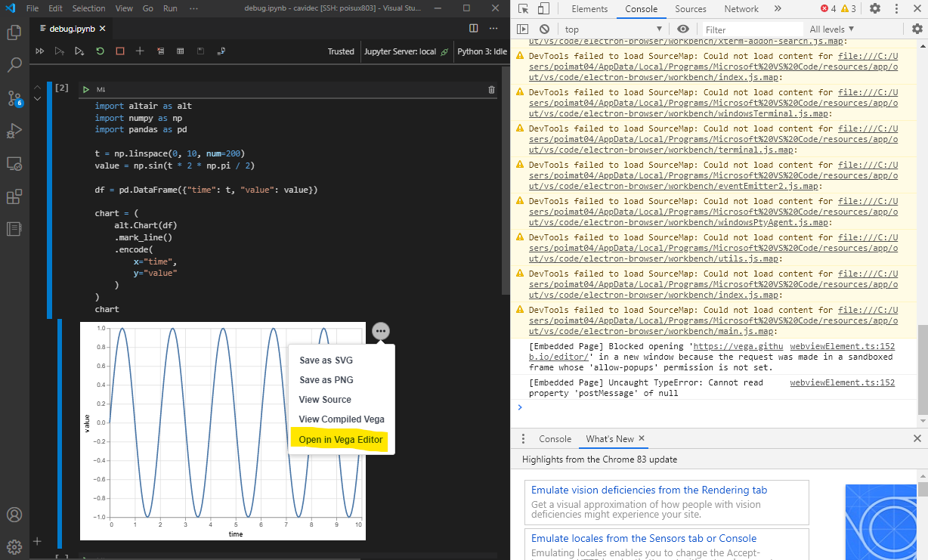Viewport: 928px width, 560px height.
Task: Switch to the Network tab in DevTools
Action: pyautogui.click(x=741, y=9)
